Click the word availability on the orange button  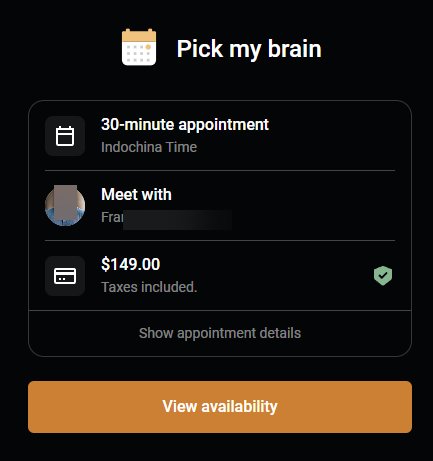(x=239, y=407)
